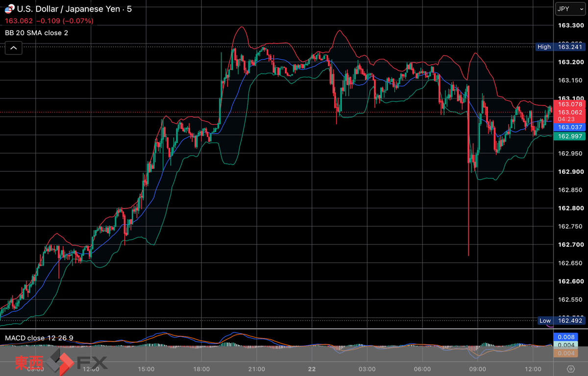This screenshot has width=588, height=376.
Task: Click the 162.900 price scale label
Action: [x=570, y=172]
